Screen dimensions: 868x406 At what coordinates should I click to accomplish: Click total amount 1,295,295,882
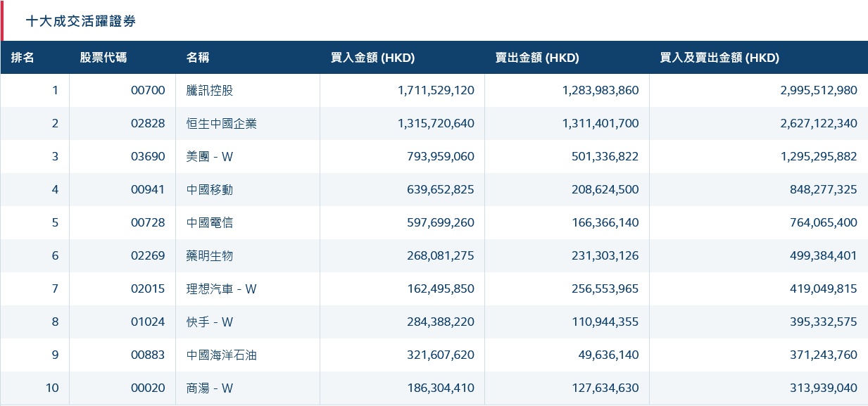[819, 156]
